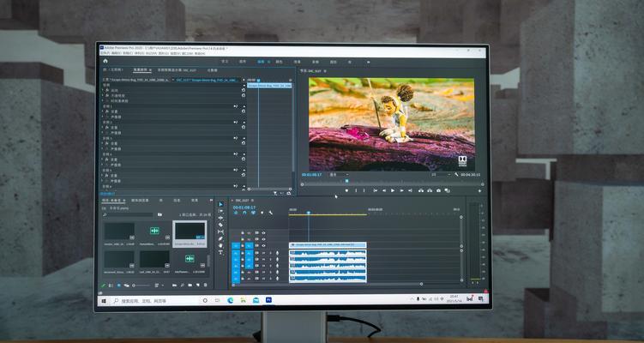Open the Project panel sort icons dropdown
Screen dimensions: 644x343
coord(158,285)
